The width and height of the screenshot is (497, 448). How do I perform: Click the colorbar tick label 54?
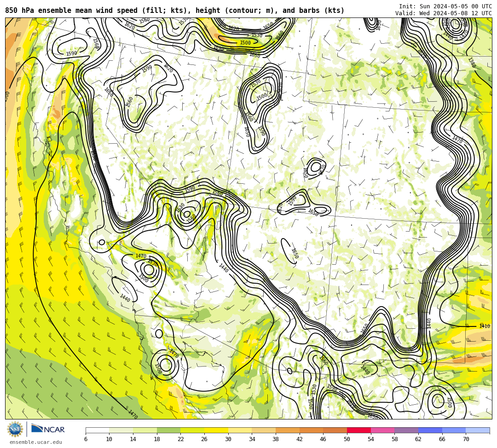click(x=371, y=439)
